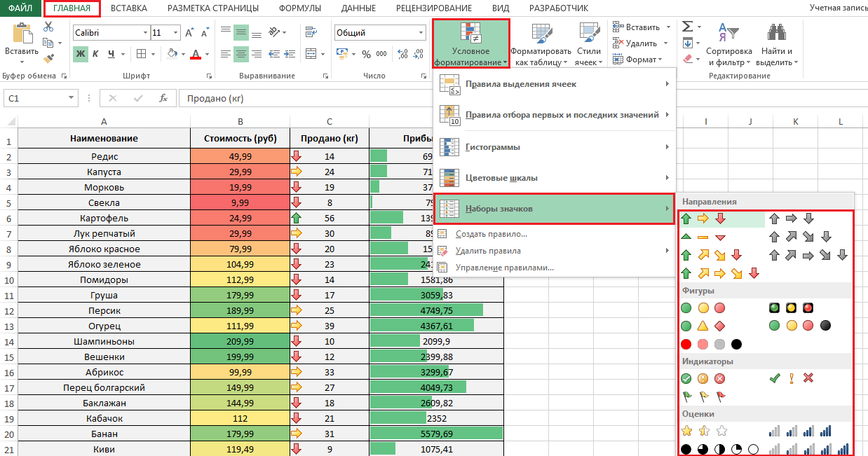Open the Calibri font name dropdown
Screen dimensions: 868x456
click(145, 33)
